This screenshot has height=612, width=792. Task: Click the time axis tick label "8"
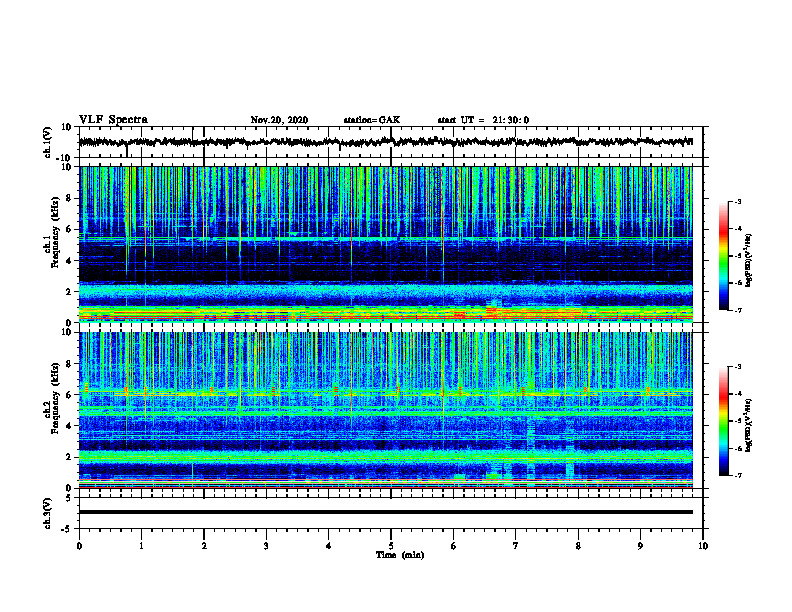click(578, 546)
